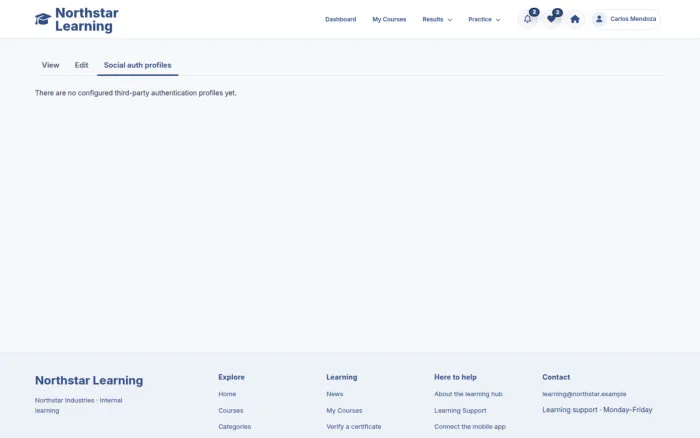Open the footer News link
The width and height of the screenshot is (700, 438).
[335, 394]
